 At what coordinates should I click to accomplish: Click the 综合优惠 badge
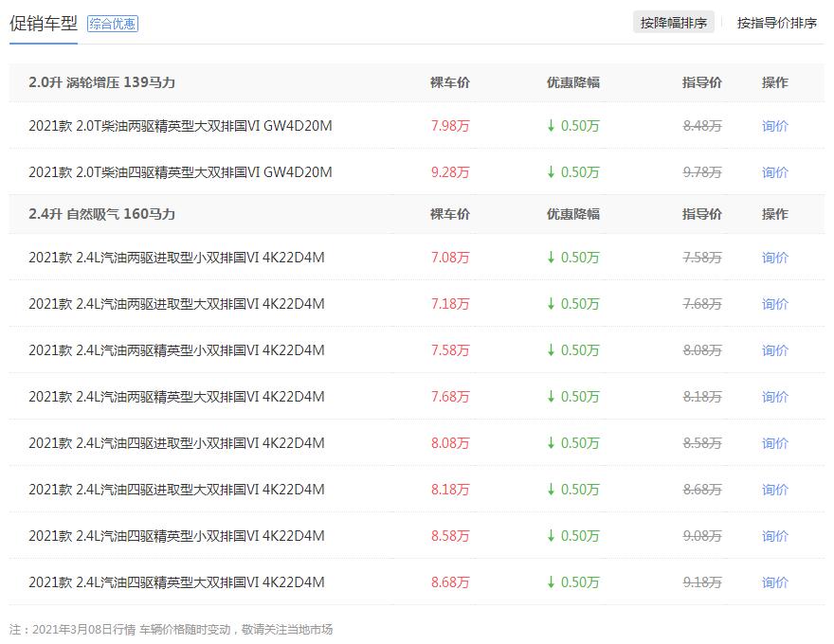112,24
